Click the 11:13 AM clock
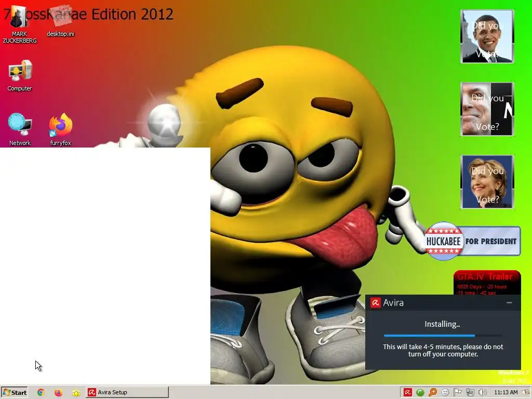Image resolution: width=532 pixels, height=399 pixels. [x=506, y=393]
